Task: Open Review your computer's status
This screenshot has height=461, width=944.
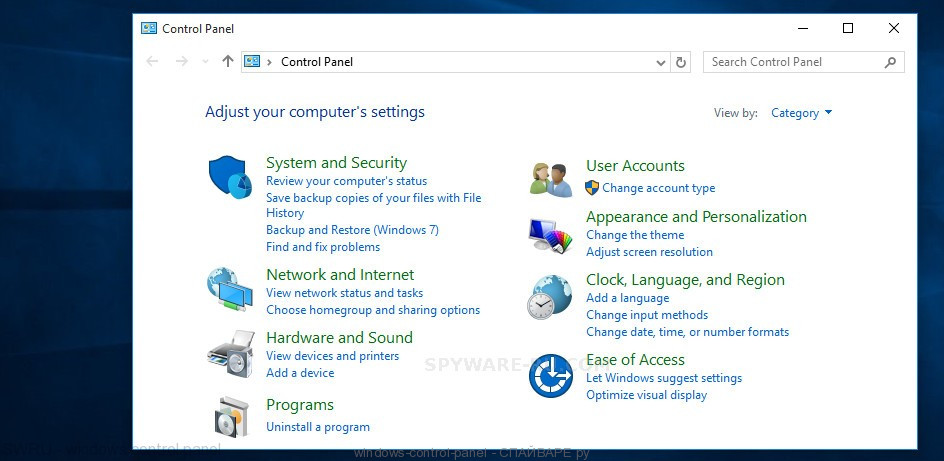Action: 347,181
